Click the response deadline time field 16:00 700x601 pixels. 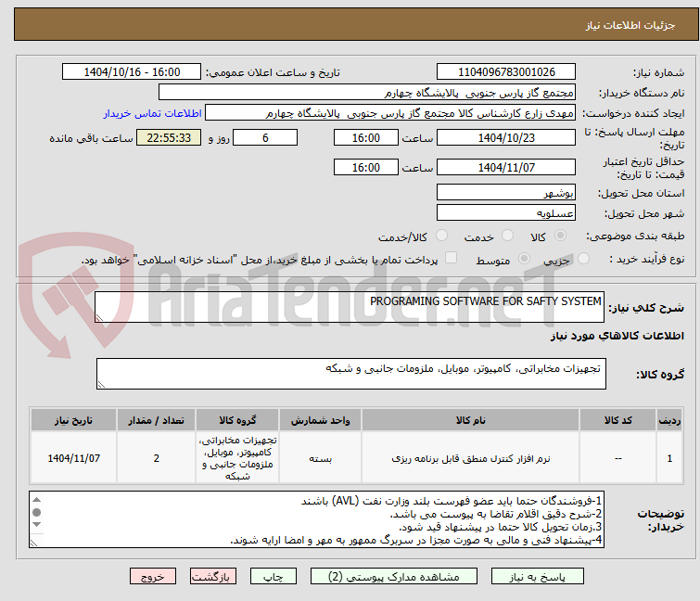pyautogui.click(x=365, y=137)
